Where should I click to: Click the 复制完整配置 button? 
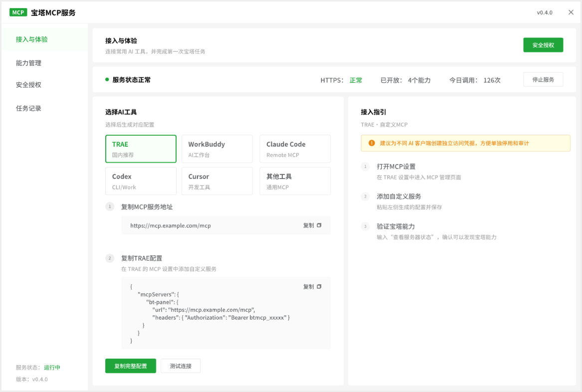click(131, 366)
